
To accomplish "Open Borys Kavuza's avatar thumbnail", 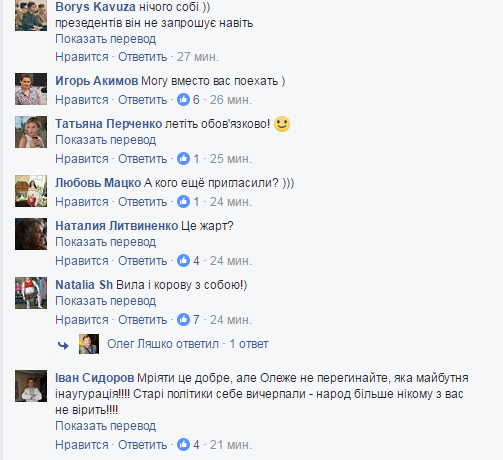I will (x=31, y=15).
